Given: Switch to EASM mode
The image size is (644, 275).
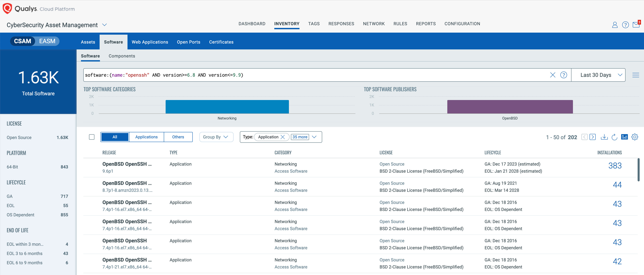Looking at the screenshot, I should [47, 41].
